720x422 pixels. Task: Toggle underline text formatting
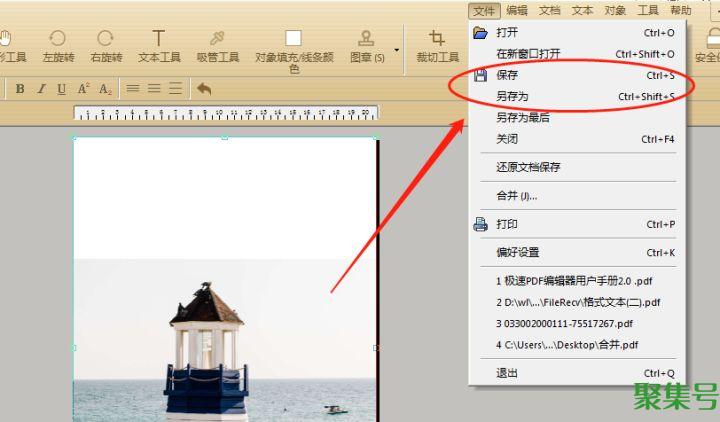coord(62,88)
